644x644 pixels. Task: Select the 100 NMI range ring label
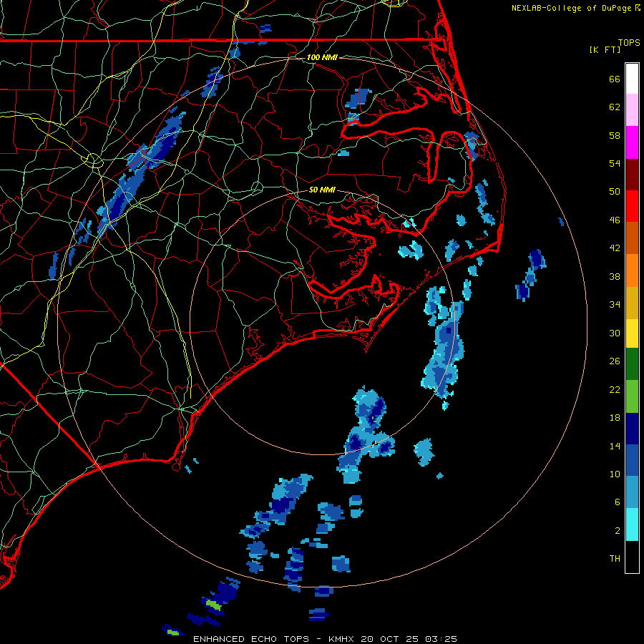pyautogui.click(x=322, y=57)
